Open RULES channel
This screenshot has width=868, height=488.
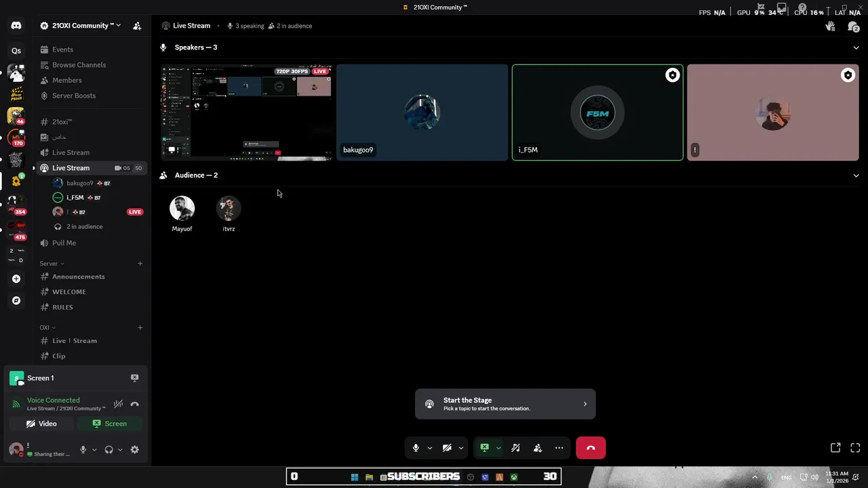pos(90,307)
